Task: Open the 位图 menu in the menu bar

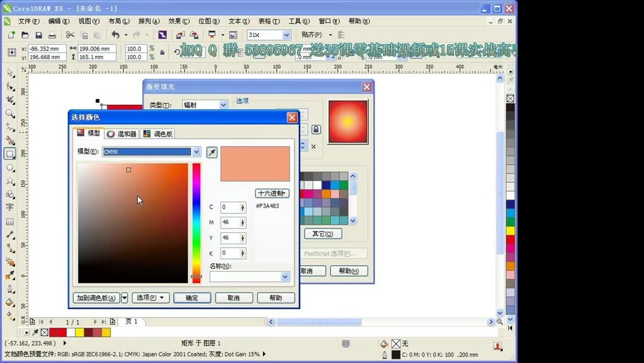Action: 208,21
